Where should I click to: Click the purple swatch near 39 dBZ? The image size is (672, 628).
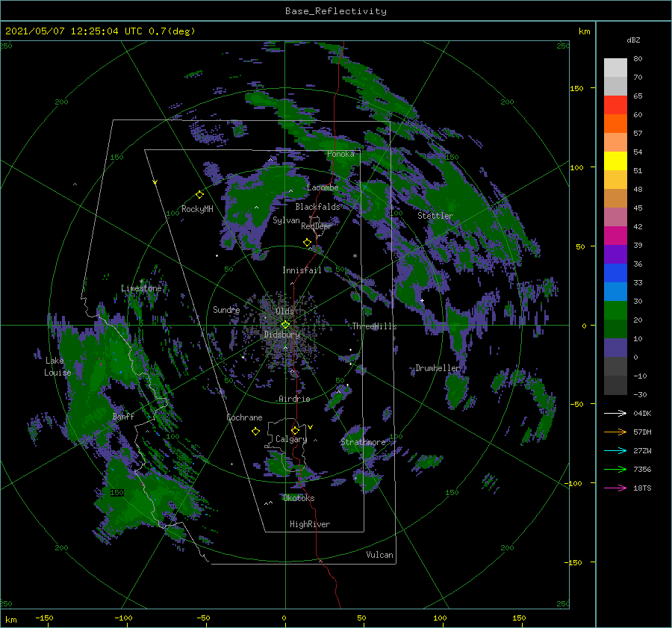click(x=615, y=255)
